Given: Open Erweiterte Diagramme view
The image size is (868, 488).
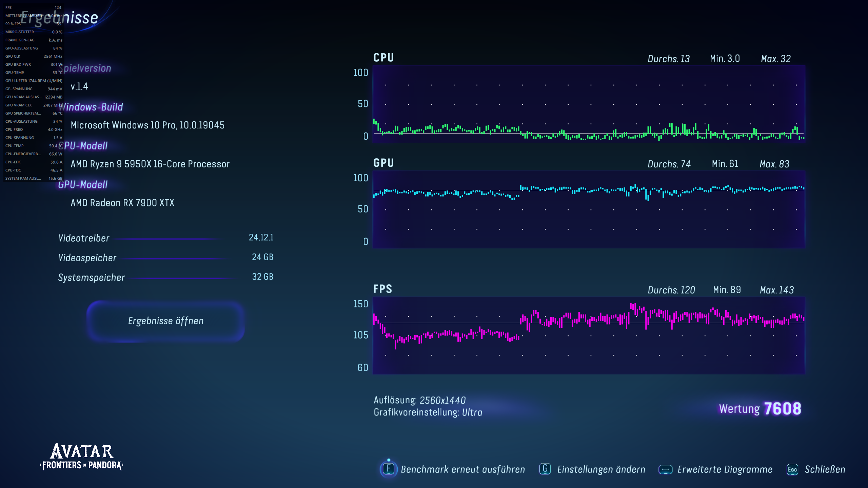Looking at the screenshot, I should [x=725, y=469].
